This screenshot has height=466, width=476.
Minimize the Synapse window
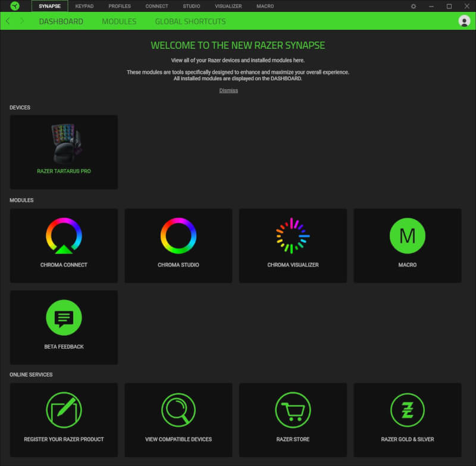click(431, 6)
